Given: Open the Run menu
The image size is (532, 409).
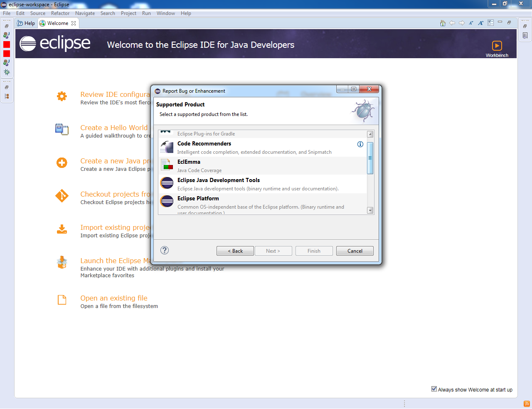Looking at the screenshot, I should point(146,13).
